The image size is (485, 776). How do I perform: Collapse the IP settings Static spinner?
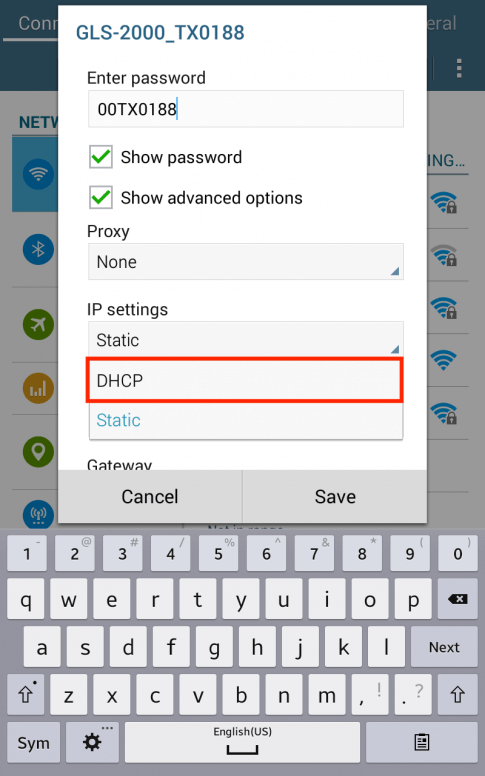click(x=245, y=340)
